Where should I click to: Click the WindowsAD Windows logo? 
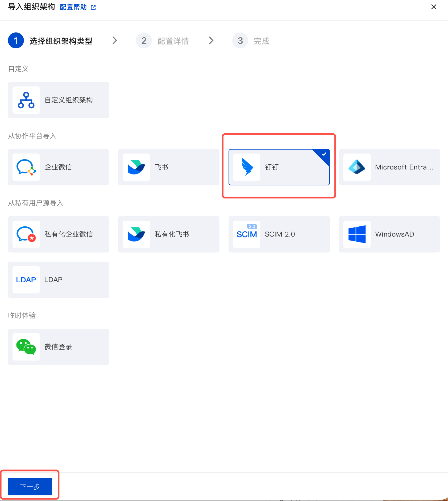point(357,234)
